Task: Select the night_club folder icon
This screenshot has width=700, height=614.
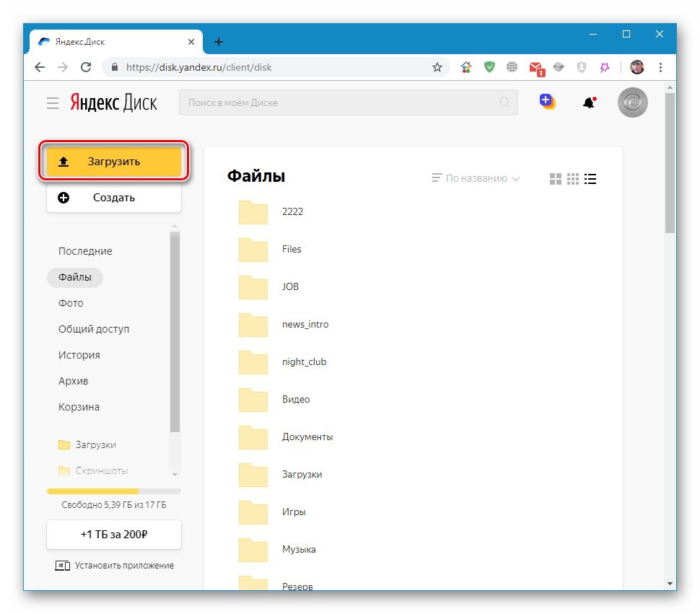Action: [x=253, y=362]
